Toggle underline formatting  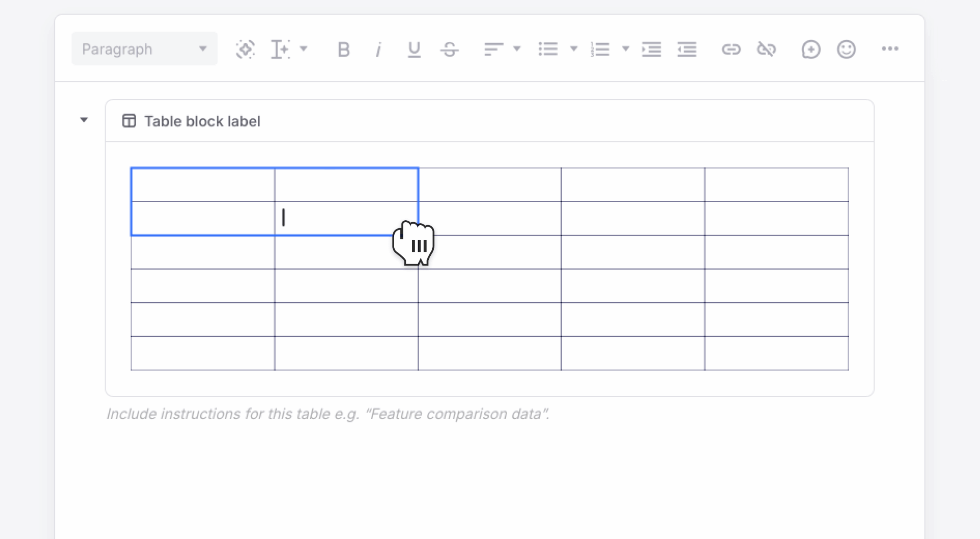point(413,49)
